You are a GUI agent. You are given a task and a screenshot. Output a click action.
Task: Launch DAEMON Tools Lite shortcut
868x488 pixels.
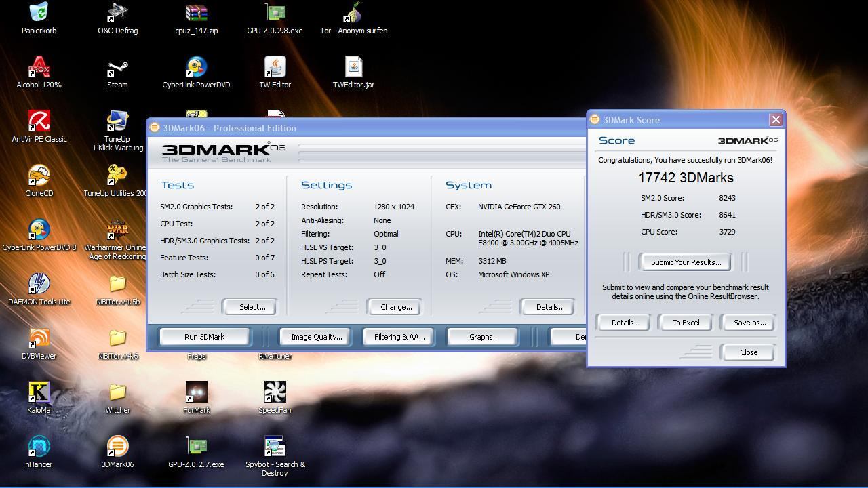(x=39, y=284)
